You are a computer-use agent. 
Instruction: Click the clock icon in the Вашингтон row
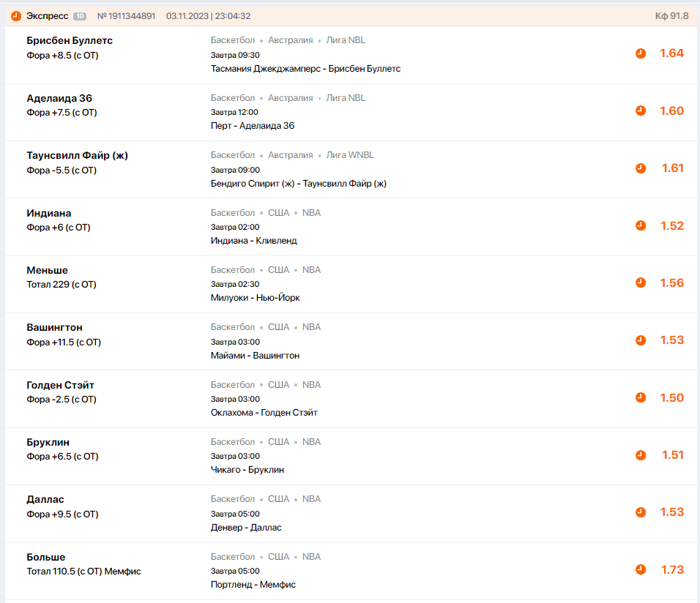[x=641, y=340]
